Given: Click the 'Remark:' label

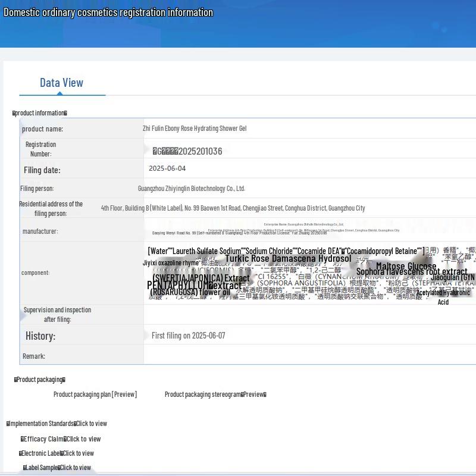Looking at the screenshot, I should click(x=34, y=356).
